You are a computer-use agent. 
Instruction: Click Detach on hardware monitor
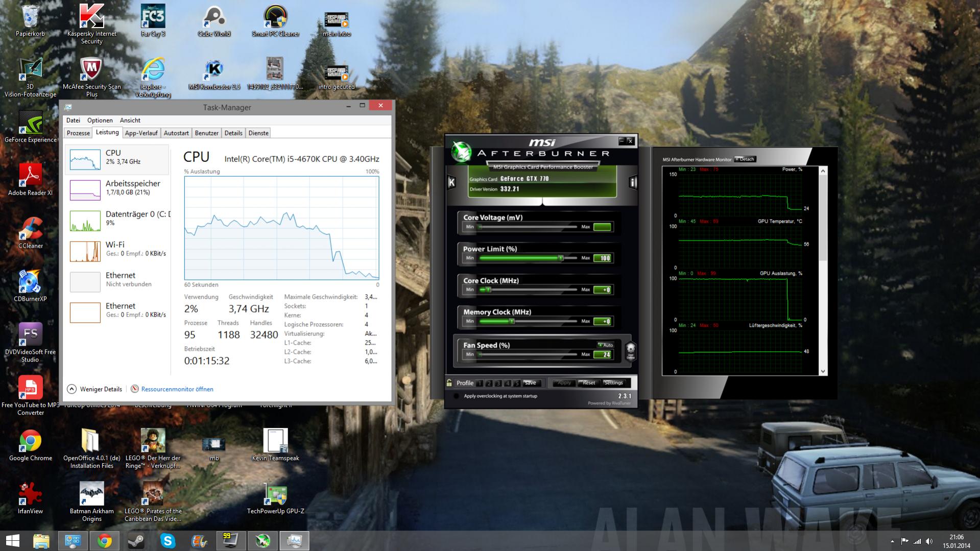tap(746, 159)
